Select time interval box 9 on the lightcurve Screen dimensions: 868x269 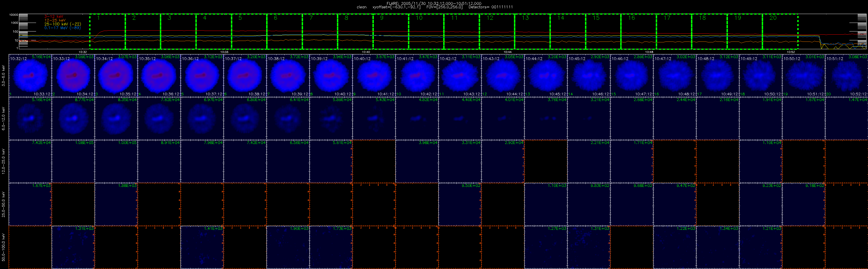pos(391,31)
